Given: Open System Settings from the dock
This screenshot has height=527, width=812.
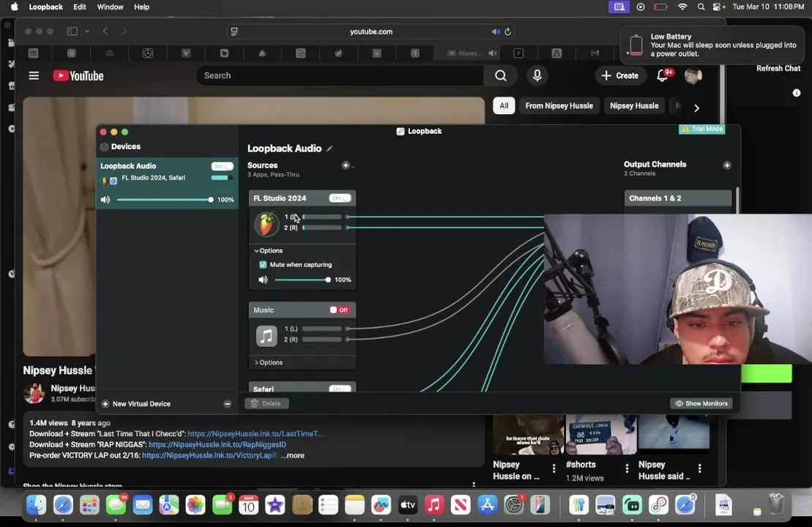Looking at the screenshot, I should pos(514,504).
